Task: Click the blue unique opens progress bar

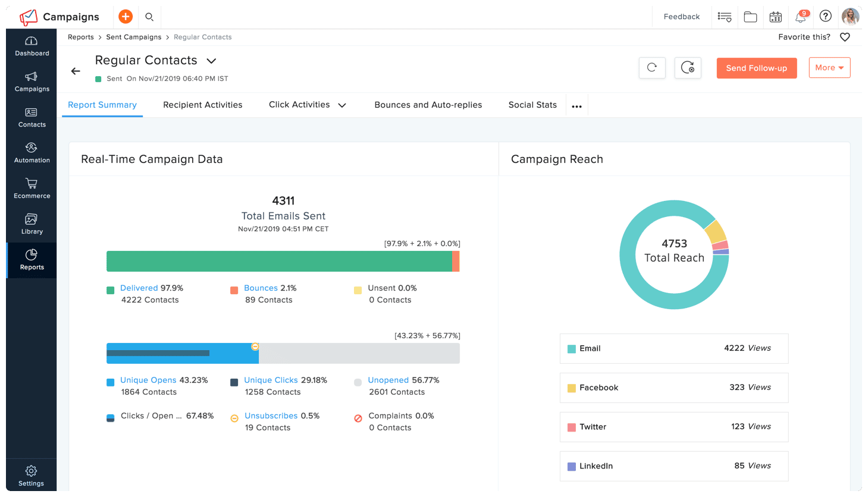Action: pos(183,353)
